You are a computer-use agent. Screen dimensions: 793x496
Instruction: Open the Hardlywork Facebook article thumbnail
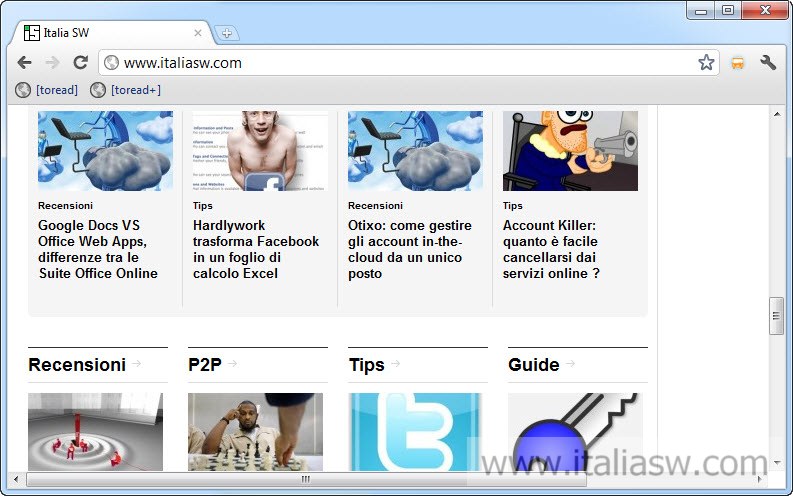[260, 151]
